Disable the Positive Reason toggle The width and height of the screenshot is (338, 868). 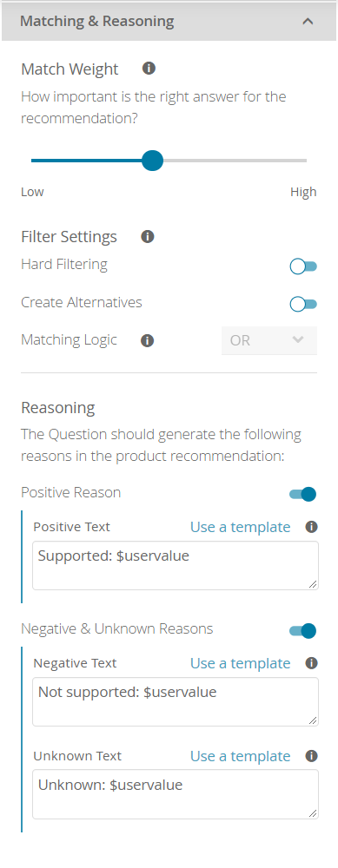(x=303, y=494)
